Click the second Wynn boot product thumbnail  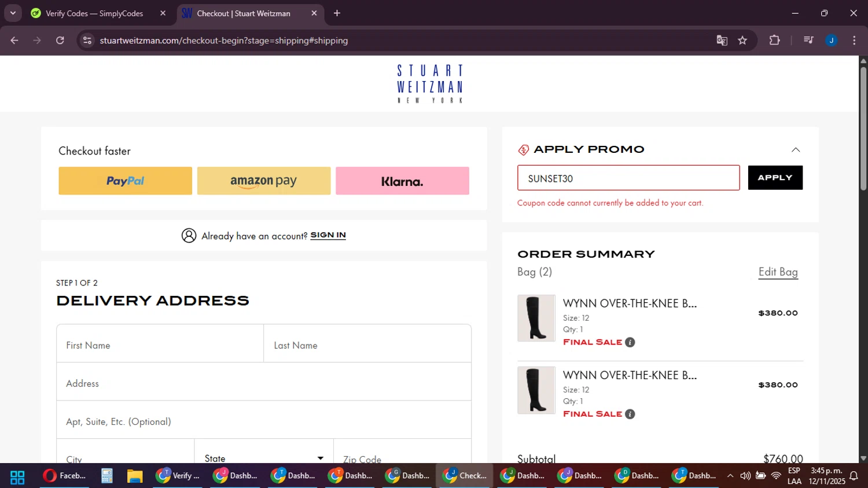point(536,390)
